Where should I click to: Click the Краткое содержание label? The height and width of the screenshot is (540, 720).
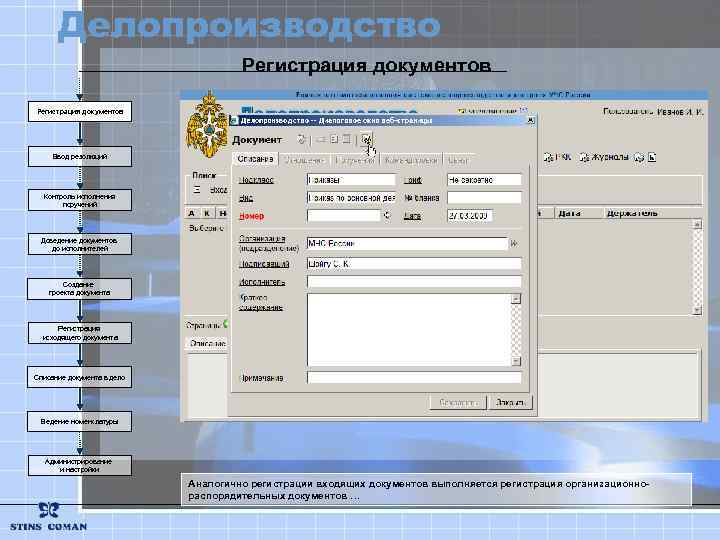261,303
